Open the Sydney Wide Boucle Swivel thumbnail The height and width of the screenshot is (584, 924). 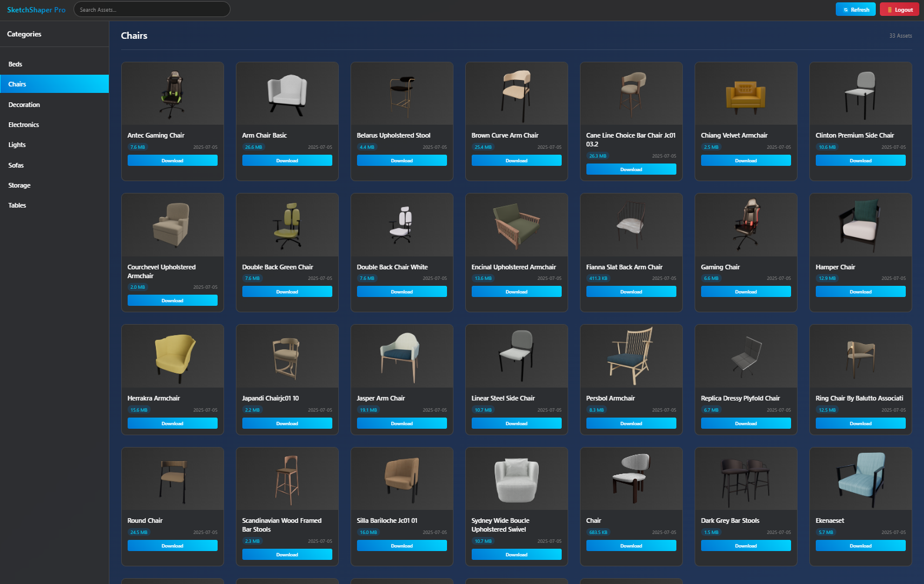click(x=516, y=479)
